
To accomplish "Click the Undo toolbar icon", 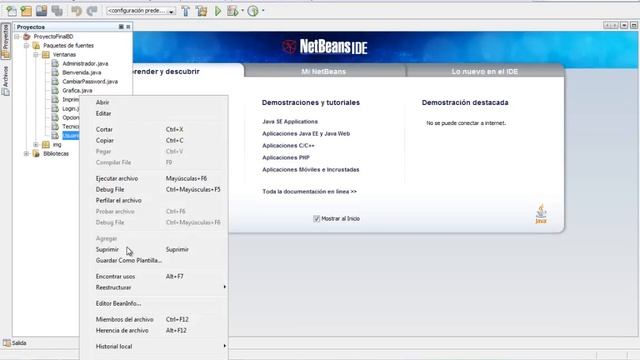I will pos(76,11).
